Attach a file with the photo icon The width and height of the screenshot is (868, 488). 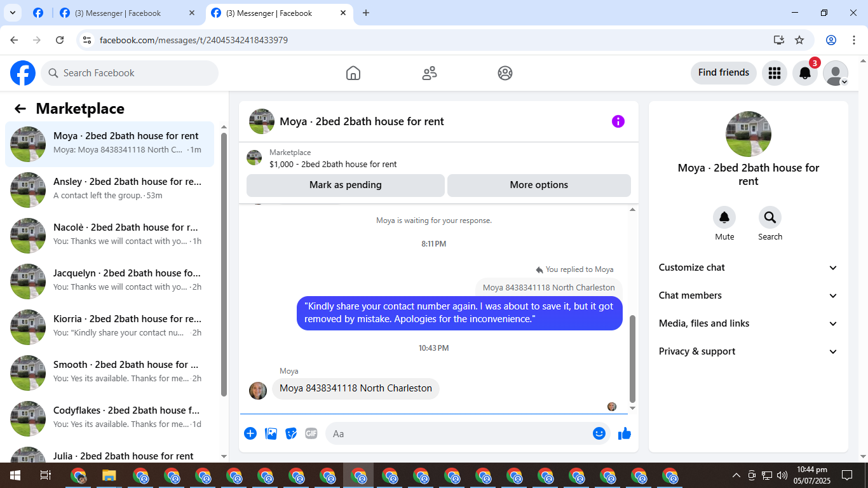point(271,433)
